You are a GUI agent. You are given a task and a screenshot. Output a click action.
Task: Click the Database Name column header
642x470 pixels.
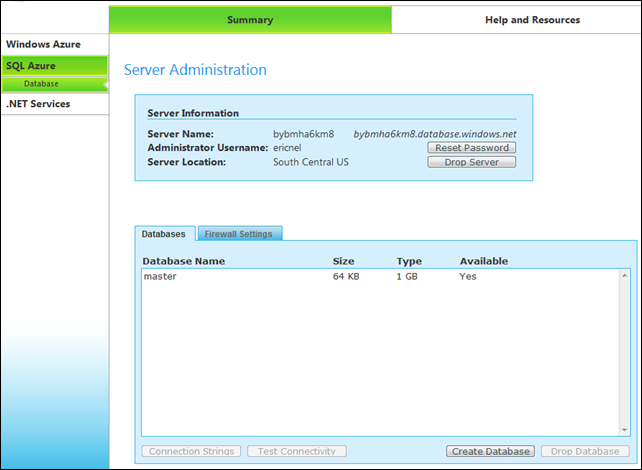[183, 261]
